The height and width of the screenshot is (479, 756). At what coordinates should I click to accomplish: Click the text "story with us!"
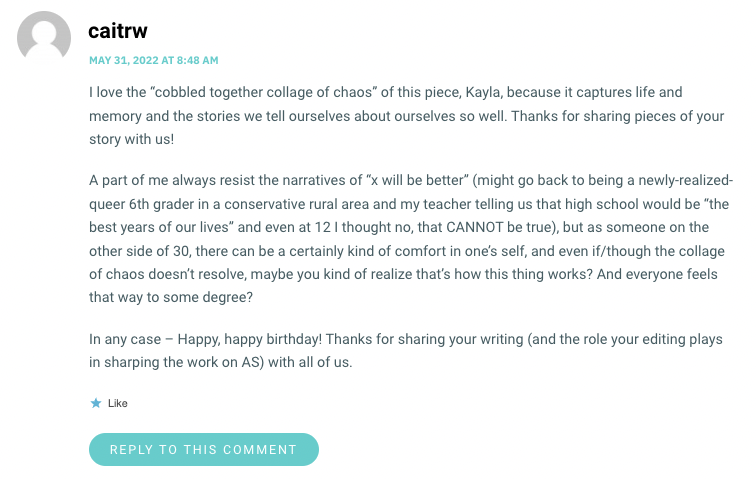tap(132, 139)
